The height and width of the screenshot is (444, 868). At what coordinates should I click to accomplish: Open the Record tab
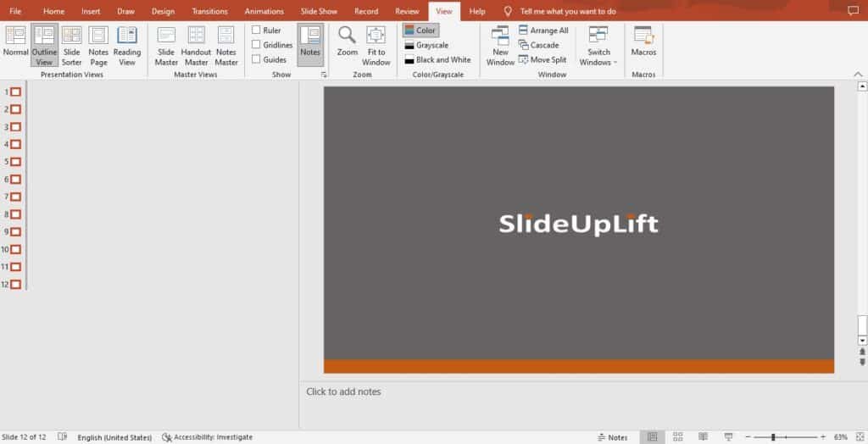coord(366,11)
